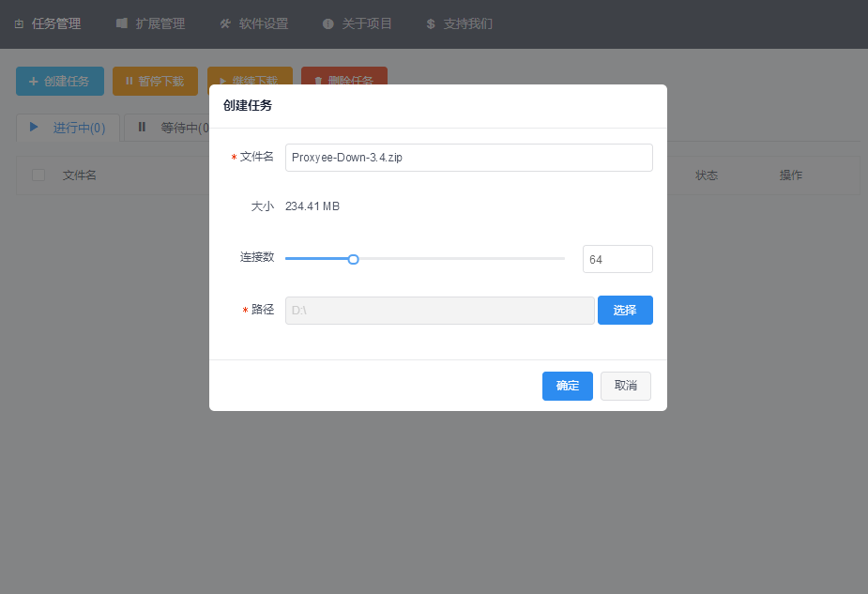Viewport: 868px width, 594px height.
Task: Click the plus icon on 创建任务 button
Action: (33, 82)
